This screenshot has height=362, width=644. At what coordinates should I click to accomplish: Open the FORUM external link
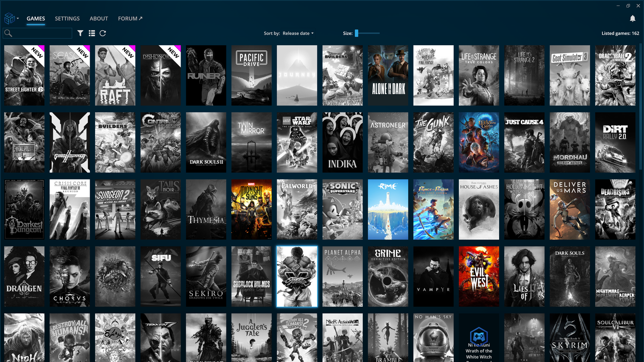(130, 19)
